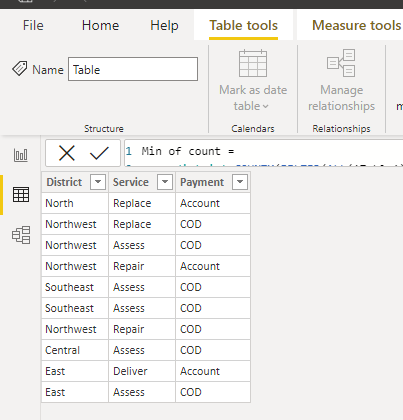Click the North district cell
The height and width of the screenshot is (420, 403).
pos(75,203)
